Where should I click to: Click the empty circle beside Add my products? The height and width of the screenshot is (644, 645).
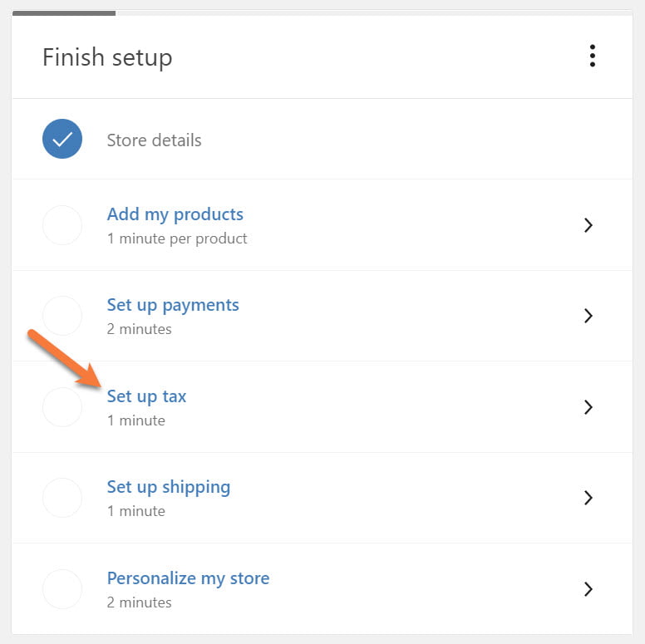coord(62,225)
